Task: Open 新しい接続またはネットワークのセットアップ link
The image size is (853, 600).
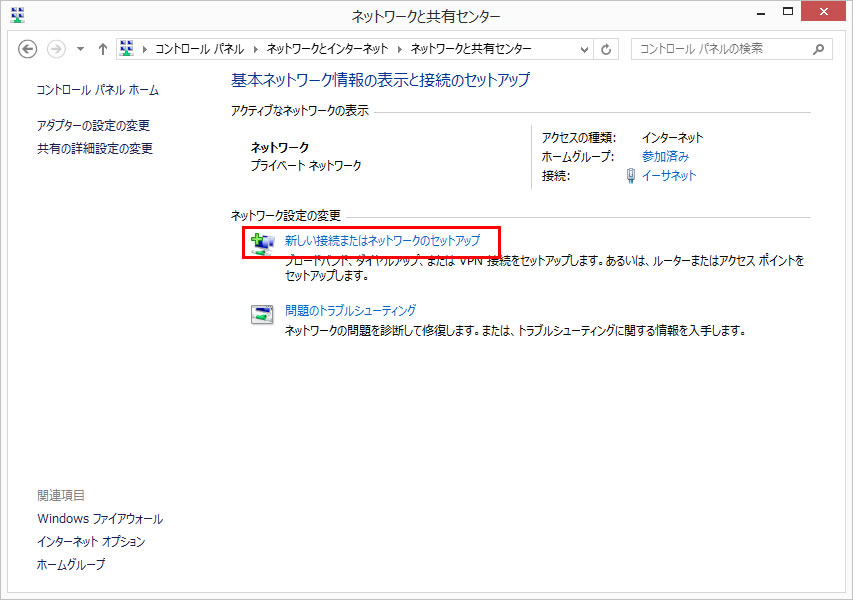Action: pos(382,240)
